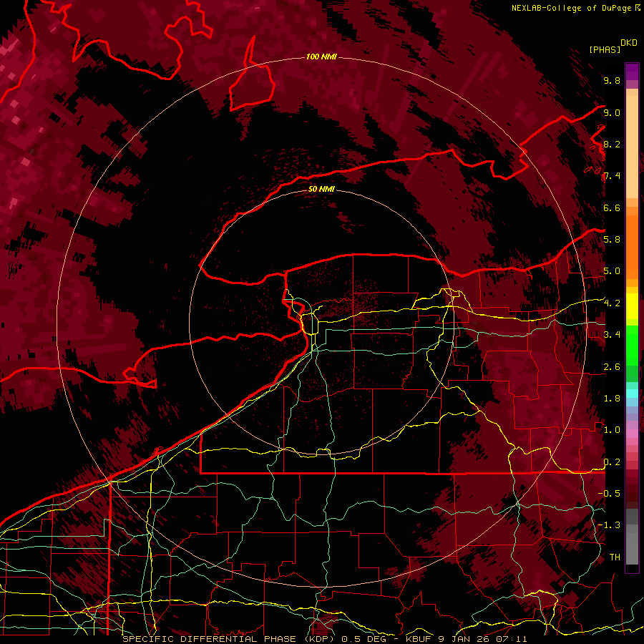The width and height of the screenshot is (644, 644).
Task: Click the 3.4 value on color scale
Action: pyautogui.click(x=612, y=335)
